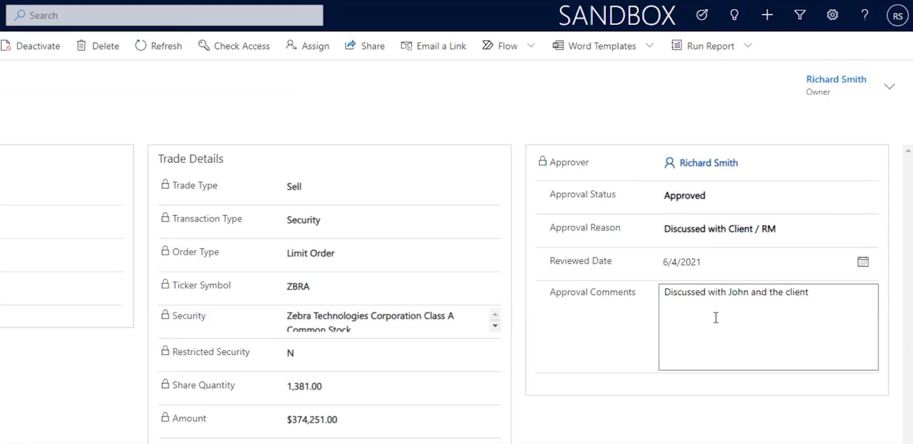Open the task flow assistant icon
The height and width of the screenshot is (444, 913).
[x=702, y=15]
